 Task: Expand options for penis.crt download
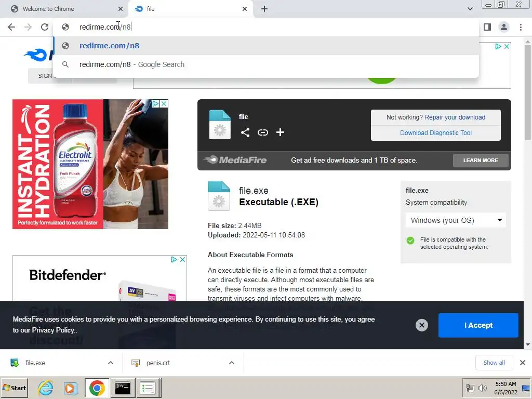click(232, 363)
